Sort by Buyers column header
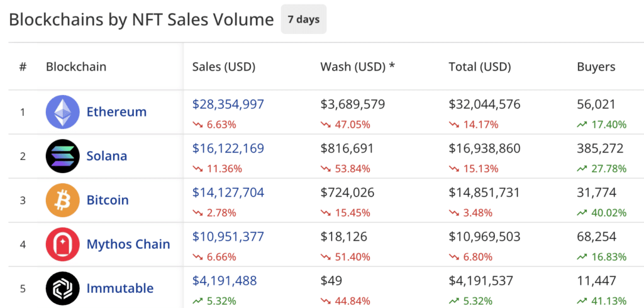644x308 pixels. coord(596,67)
